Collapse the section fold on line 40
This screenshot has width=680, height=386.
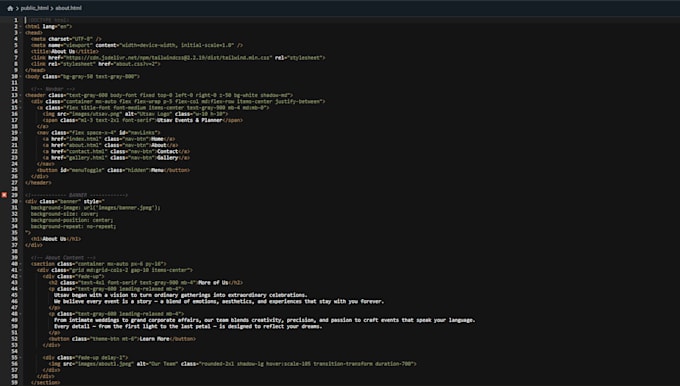click(21, 264)
